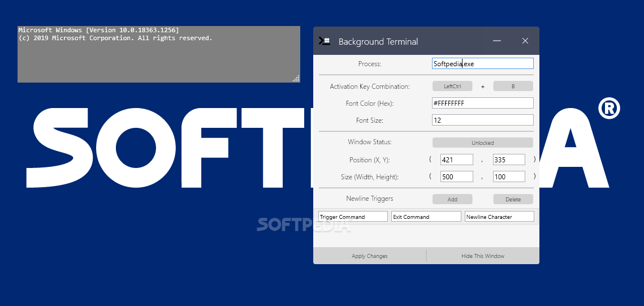
Task: Click the B activation key button
Action: point(513,86)
